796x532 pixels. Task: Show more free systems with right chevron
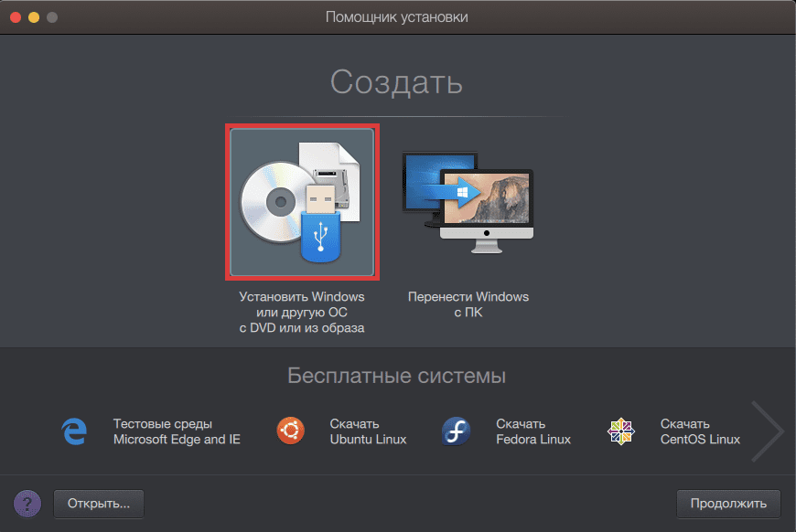click(768, 431)
